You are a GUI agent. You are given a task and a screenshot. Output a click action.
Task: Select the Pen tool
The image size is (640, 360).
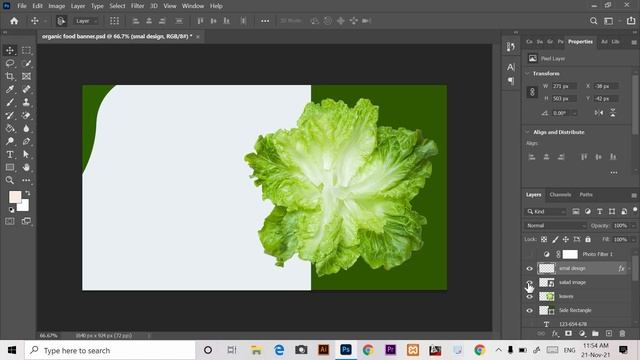[26, 142]
